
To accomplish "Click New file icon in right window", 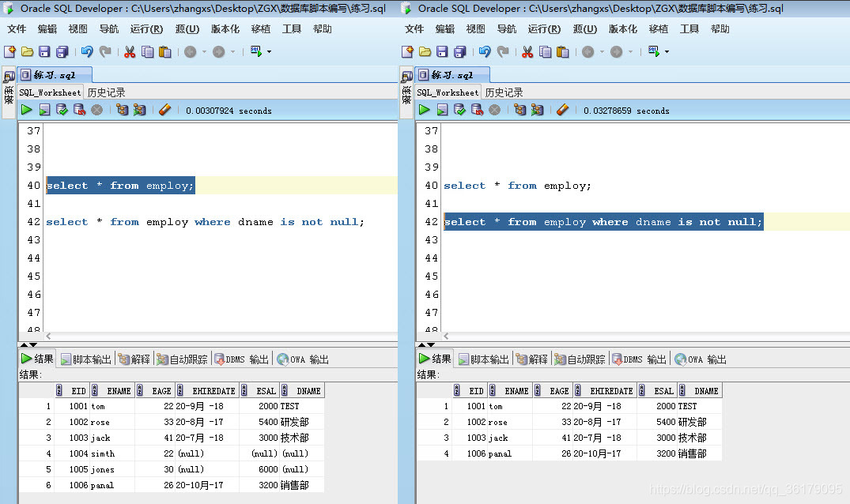I will click(408, 51).
